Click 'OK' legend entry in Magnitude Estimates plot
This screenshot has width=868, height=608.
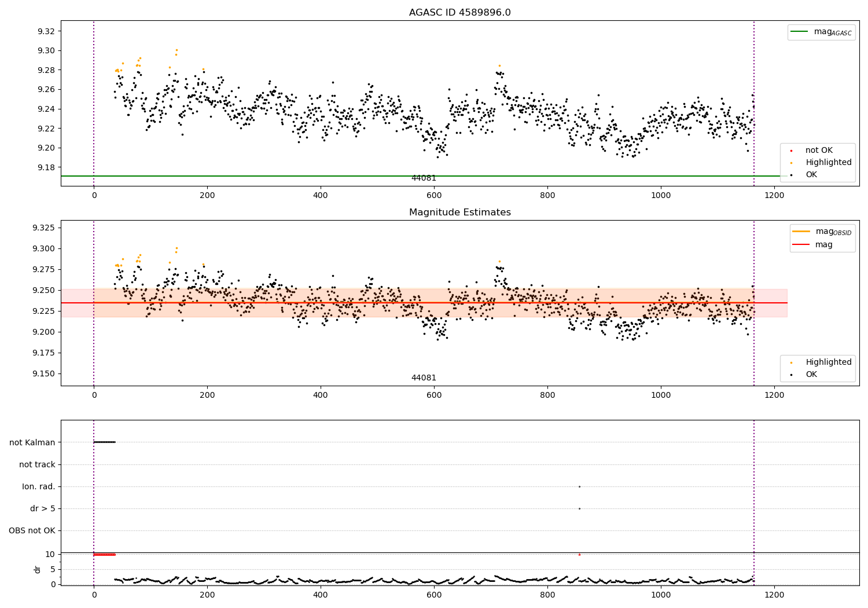(x=804, y=375)
